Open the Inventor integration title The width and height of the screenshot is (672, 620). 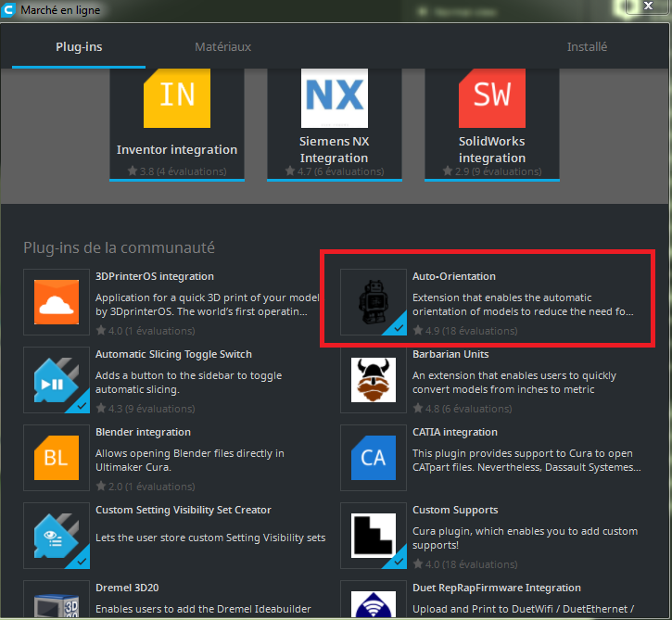pyautogui.click(x=177, y=149)
